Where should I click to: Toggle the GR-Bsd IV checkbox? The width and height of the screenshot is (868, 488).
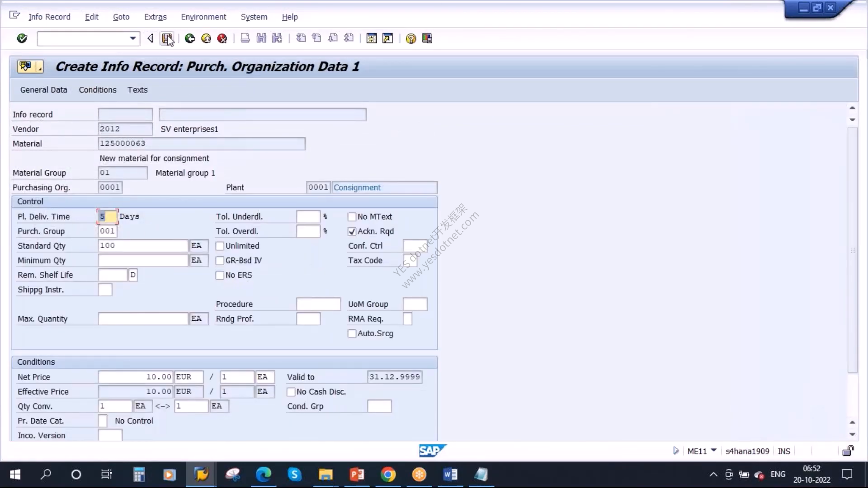[x=220, y=261]
